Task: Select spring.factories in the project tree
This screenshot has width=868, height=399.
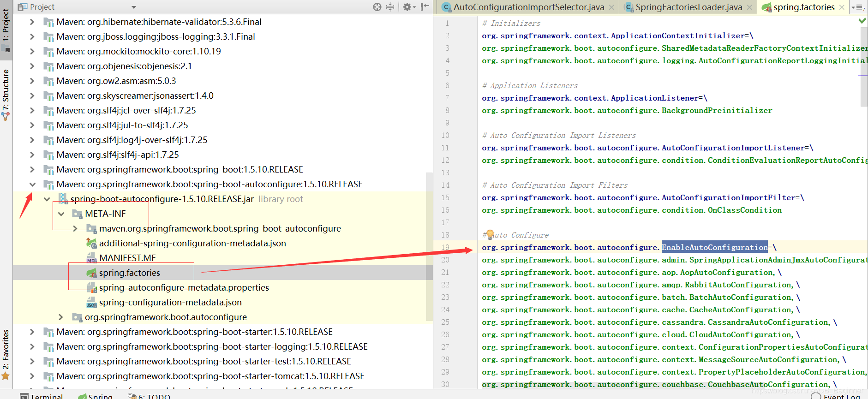Action: (x=130, y=273)
